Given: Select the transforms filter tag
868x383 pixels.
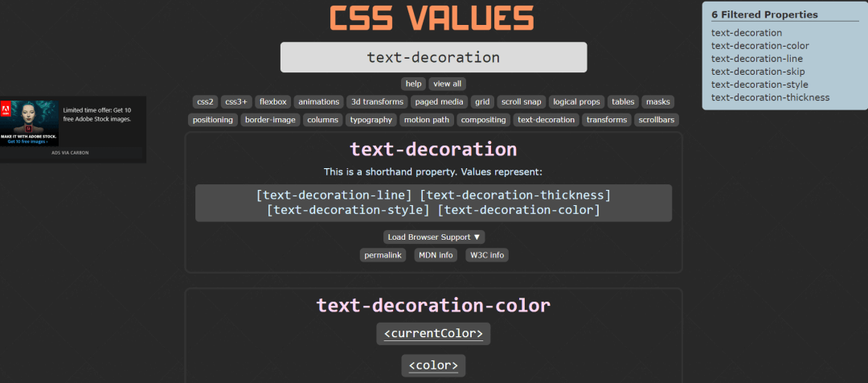Looking at the screenshot, I should pos(607,120).
